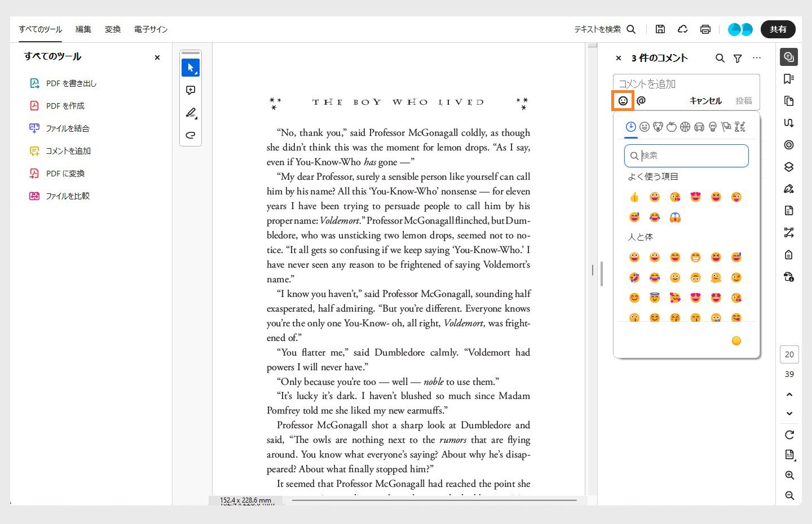
Task: Choose PDF を書き出し tool
Action: 63,83
